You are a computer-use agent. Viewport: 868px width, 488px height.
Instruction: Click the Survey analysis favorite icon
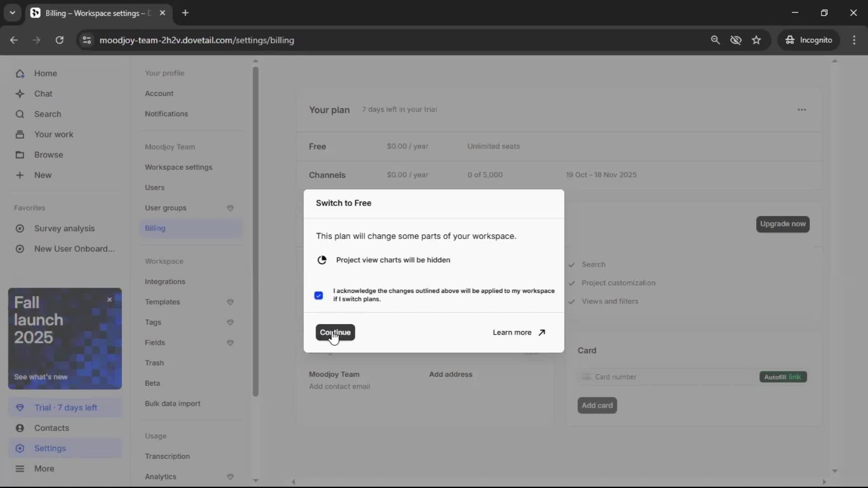(x=20, y=229)
